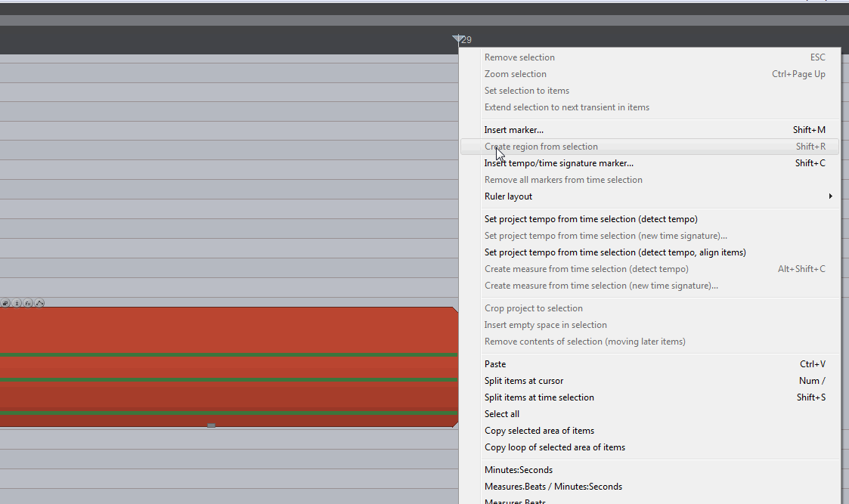Select Paste from the menu
This screenshot has height=504, width=849.
tap(495, 364)
